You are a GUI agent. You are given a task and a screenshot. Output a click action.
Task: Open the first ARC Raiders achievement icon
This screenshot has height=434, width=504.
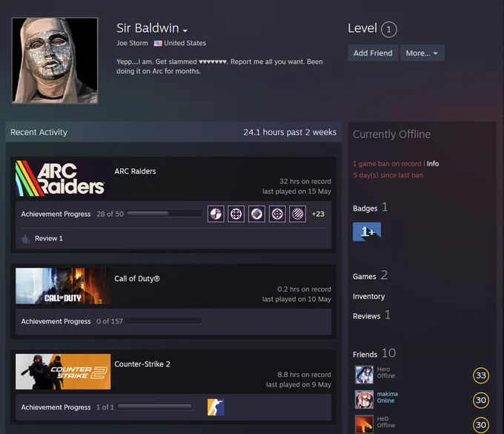coord(216,214)
